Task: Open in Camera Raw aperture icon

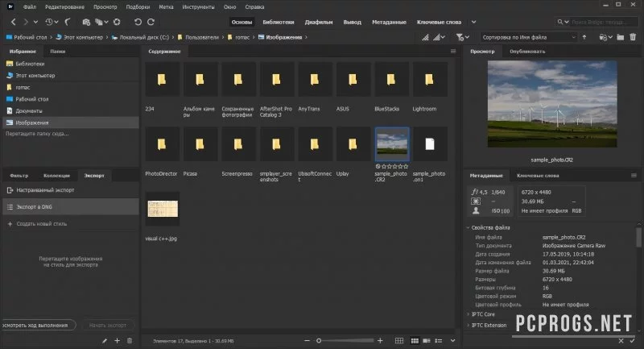Action: 117,23
